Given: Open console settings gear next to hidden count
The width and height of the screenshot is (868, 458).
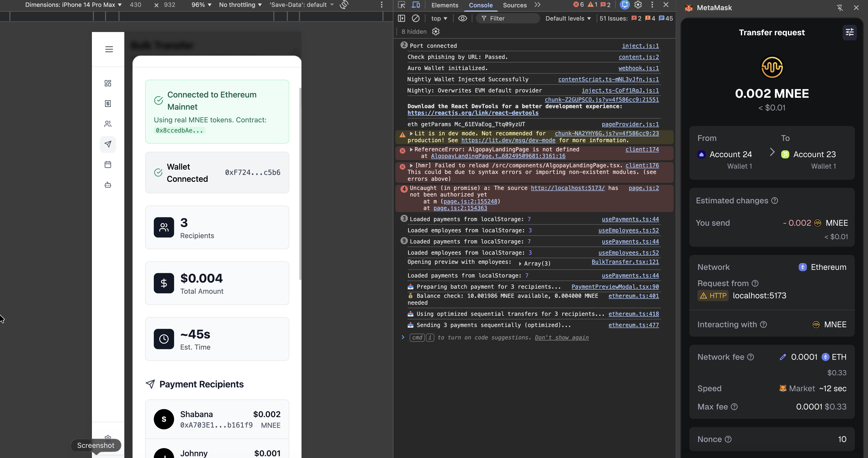Looking at the screenshot, I should (x=436, y=32).
